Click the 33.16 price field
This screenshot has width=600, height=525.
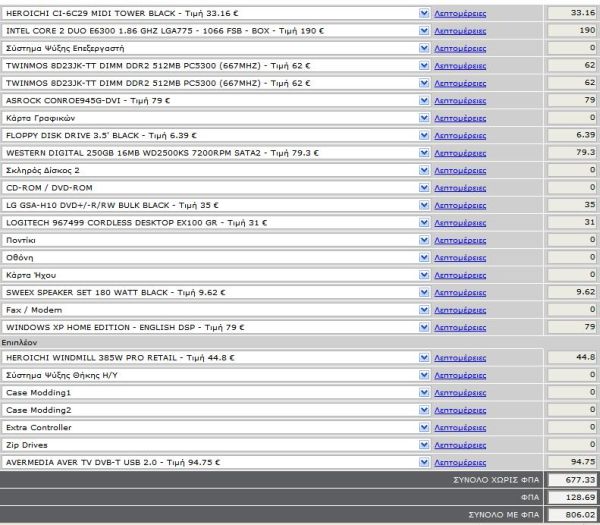point(572,13)
